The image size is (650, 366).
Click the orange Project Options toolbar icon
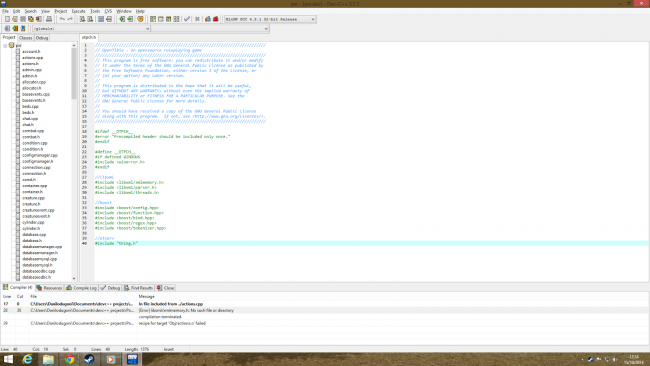point(141,19)
